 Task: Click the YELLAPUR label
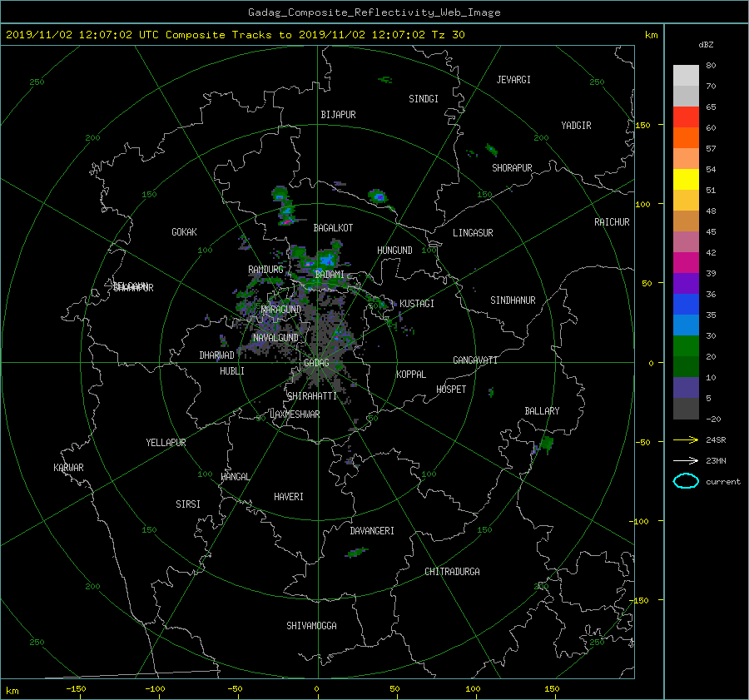click(166, 443)
